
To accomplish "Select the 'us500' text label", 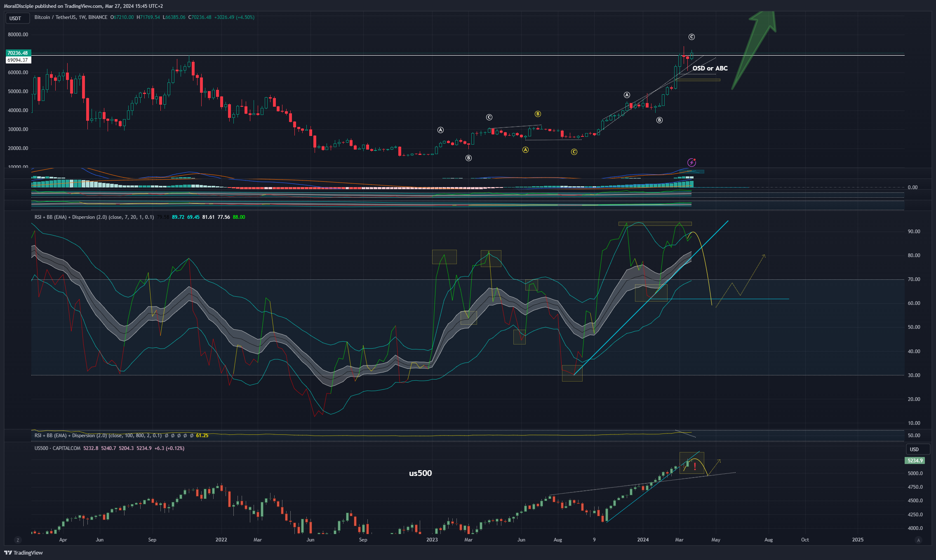I will pyautogui.click(x=420, y=473).
